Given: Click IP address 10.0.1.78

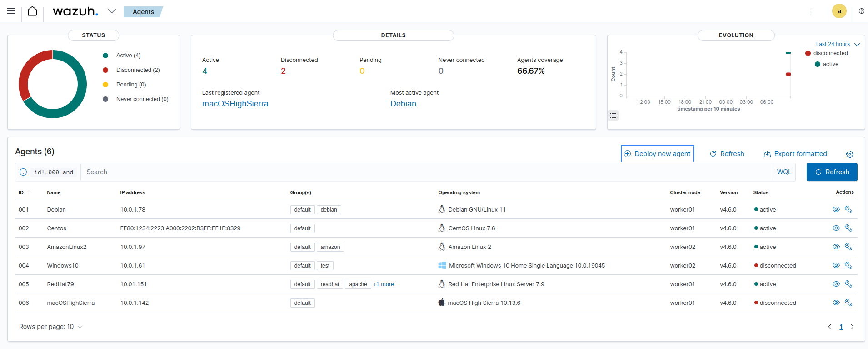Looking at the screenshot, I should (133, 210).
